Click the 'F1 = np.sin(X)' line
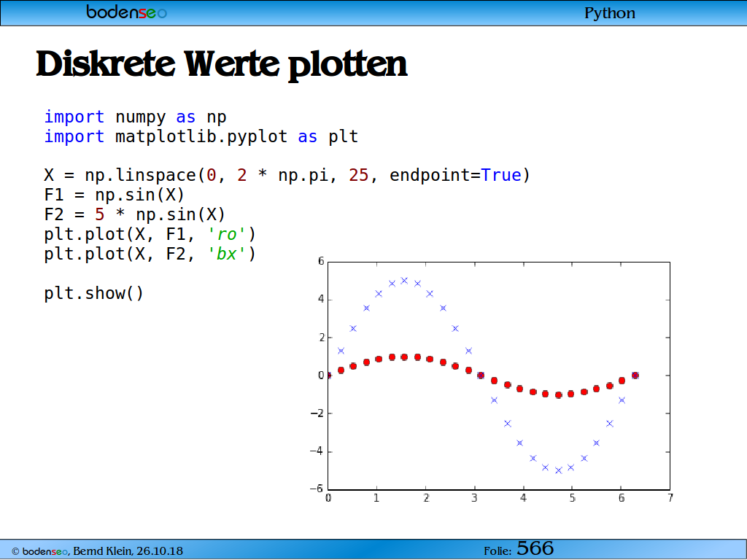The height and width of the screenshot is (560, 747). click(115, 195)
